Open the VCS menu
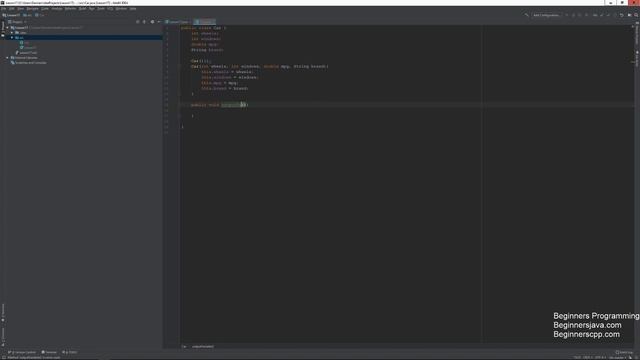This screenshot has height=360, width=640. point(110,9)
